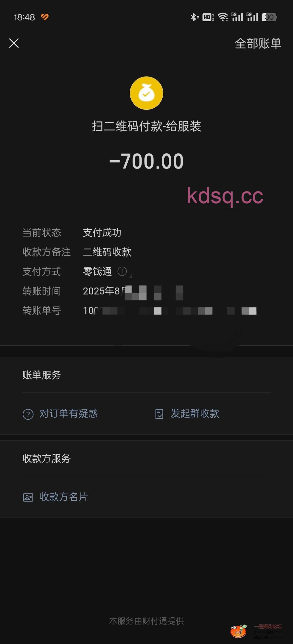
Task: Open 对订单有疑惑 help link
Action: tap(68, 414)
